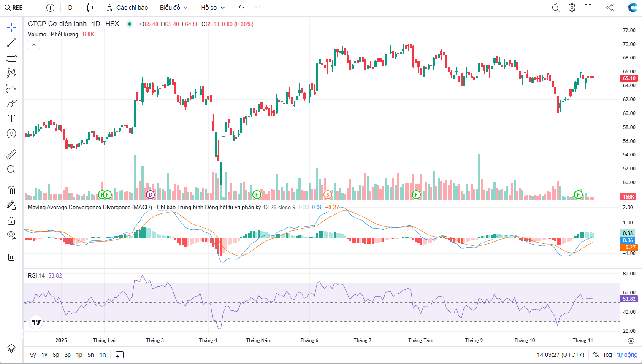Click the tự động auto-scale button
Screen dimensions: 642x364
click(627, 355)
